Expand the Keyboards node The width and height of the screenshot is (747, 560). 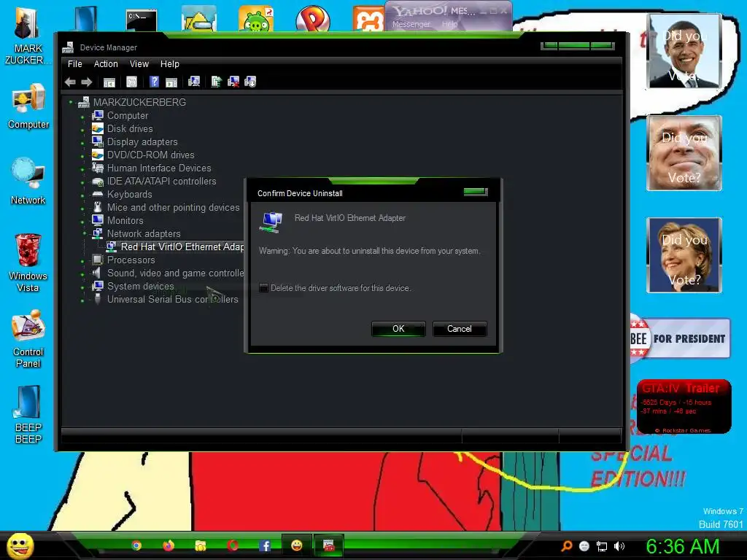[x=82, y=195]
